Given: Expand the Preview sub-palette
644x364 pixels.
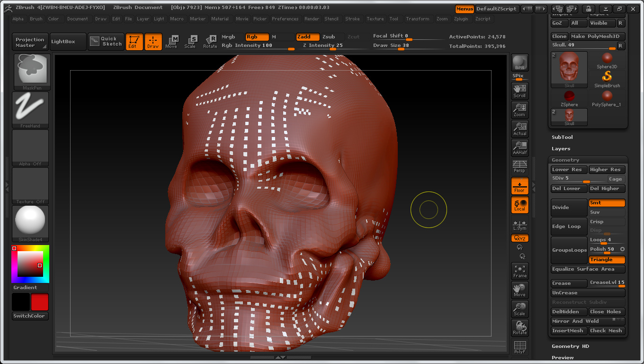Looking at the screenshot, I should click(563, 358).
